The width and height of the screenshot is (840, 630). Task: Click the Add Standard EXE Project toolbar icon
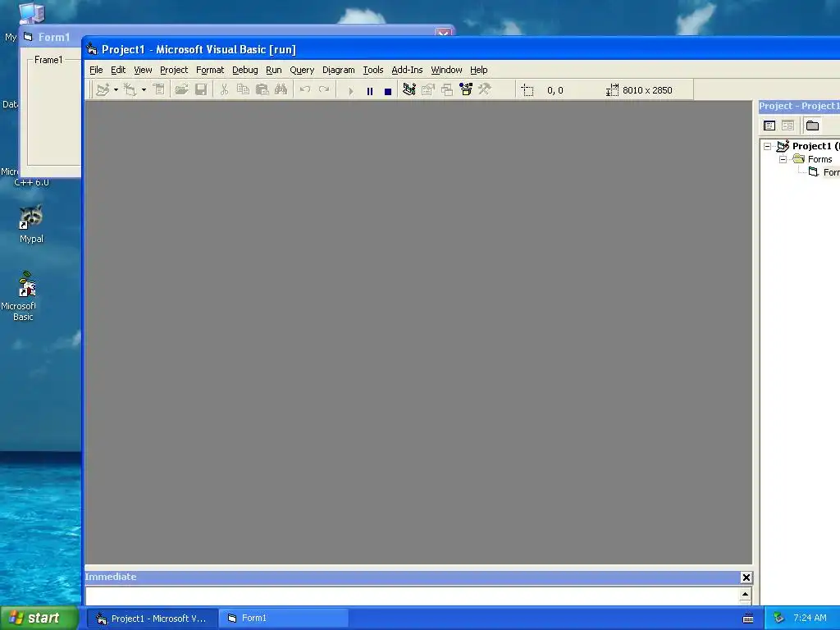(x=103, y=90)
